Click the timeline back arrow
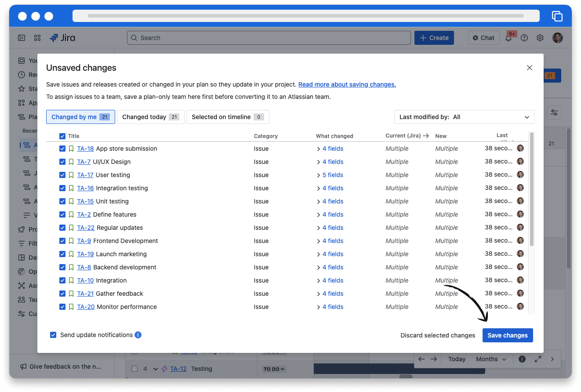Screen dimensions: 581x392 421,359
